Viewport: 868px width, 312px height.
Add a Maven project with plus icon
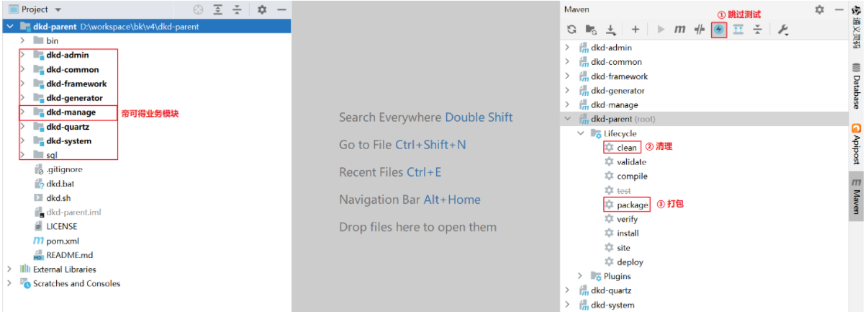coord(636,30)
